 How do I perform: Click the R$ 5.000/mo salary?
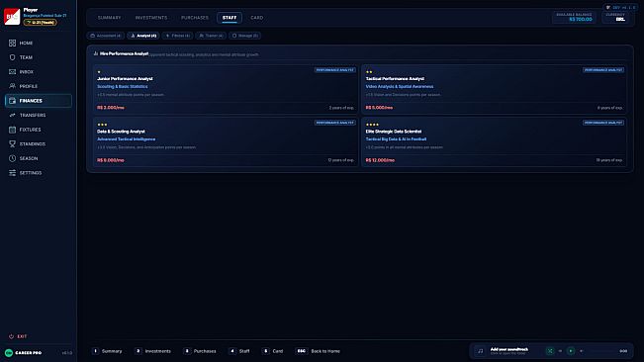click(379, 108)
